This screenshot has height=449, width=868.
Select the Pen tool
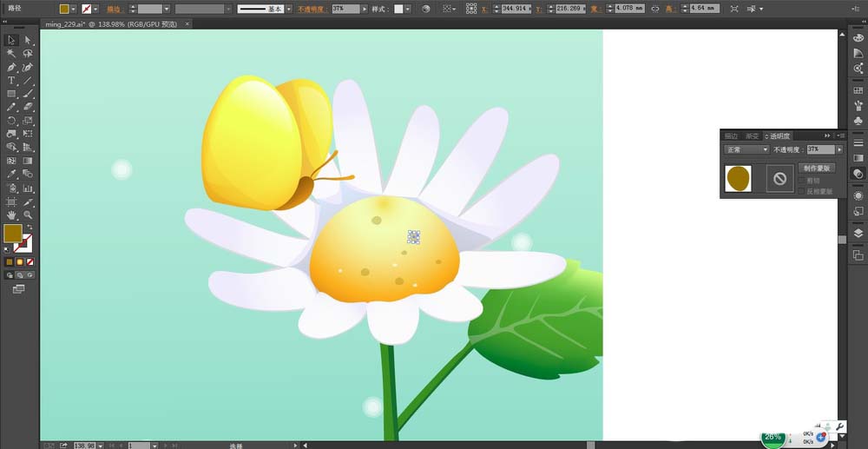tap(11, 67)
